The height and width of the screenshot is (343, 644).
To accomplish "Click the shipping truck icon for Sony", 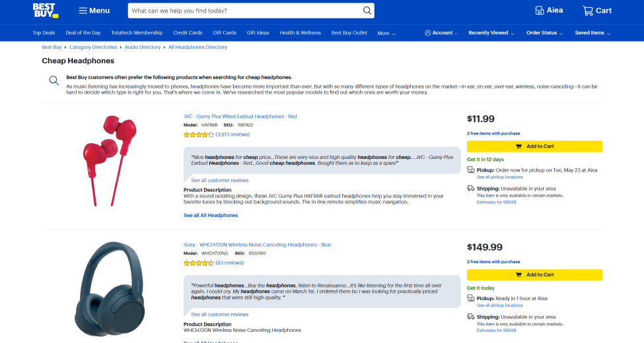I will click(x=471, y=317).
